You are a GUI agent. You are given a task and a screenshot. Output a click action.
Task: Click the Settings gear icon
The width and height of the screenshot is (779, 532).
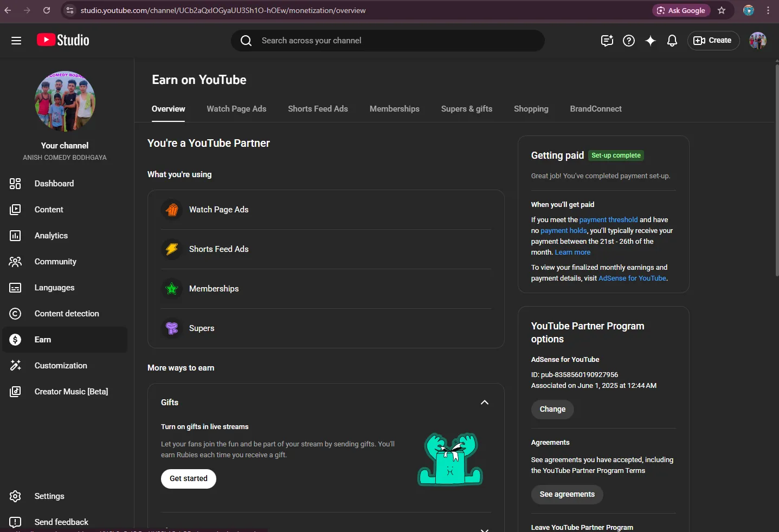tap(15, 496)
